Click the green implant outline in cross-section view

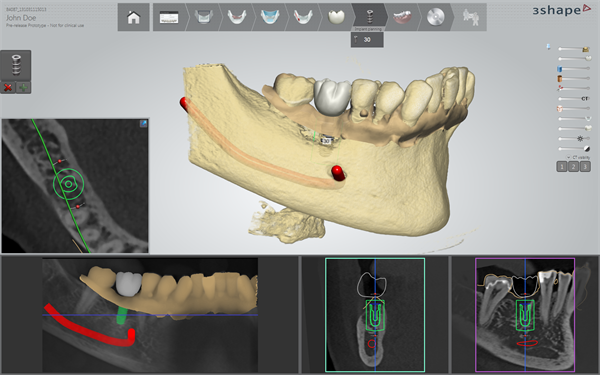tap(375, 315)
